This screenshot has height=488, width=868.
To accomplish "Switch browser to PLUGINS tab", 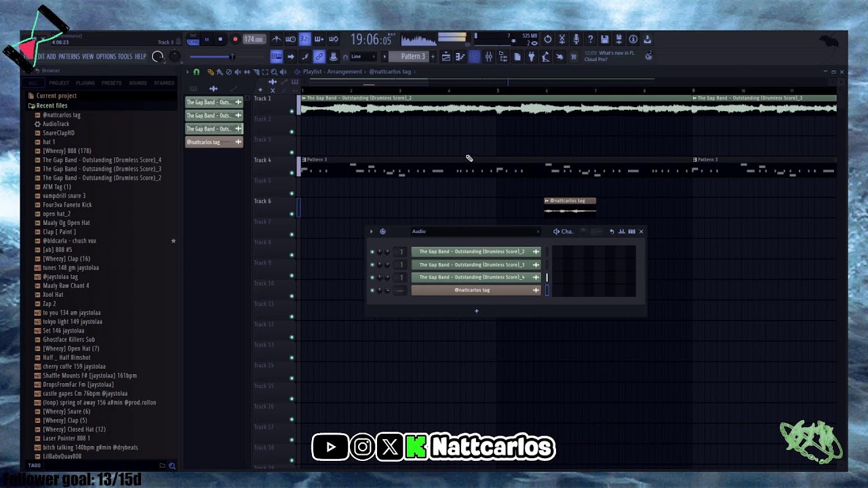I will (85, 83).
